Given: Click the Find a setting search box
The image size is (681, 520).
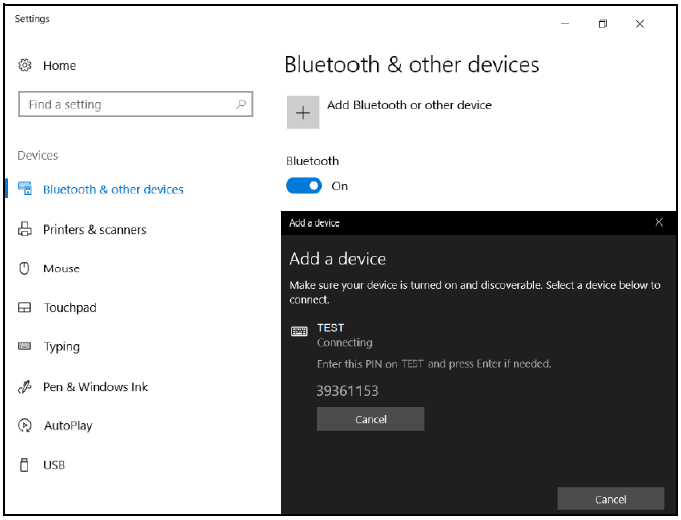Looking at the screenshot, I should click(125, 104).
